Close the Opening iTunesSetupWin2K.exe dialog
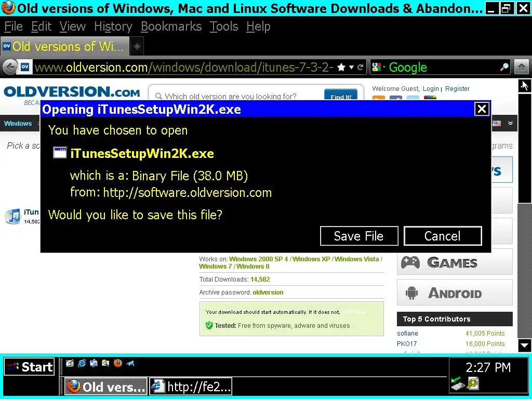 coord(482,109)
